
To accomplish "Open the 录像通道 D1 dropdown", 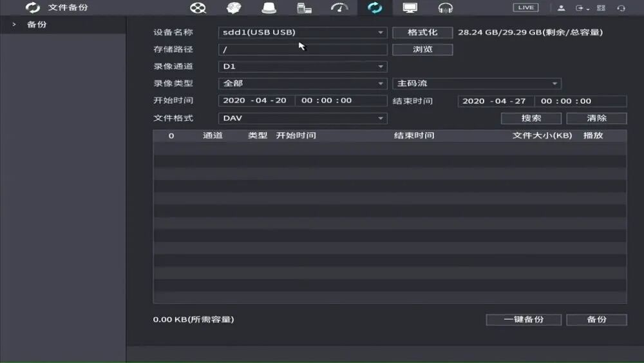I will coord(303,66).
